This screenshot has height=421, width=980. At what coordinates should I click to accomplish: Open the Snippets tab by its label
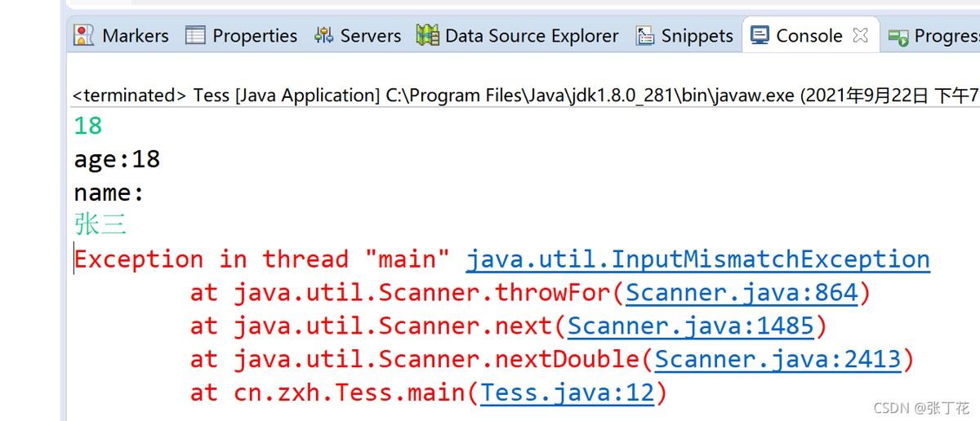[x=697, y=36]
